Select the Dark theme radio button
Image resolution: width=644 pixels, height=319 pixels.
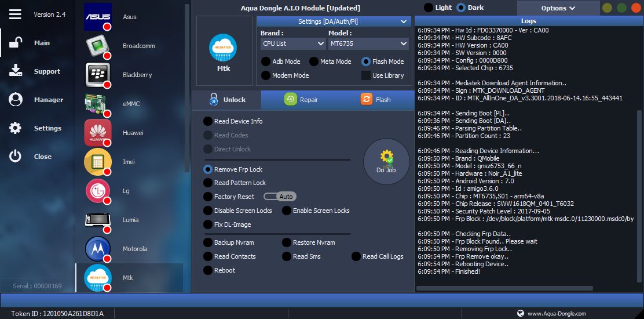point(461,8)
